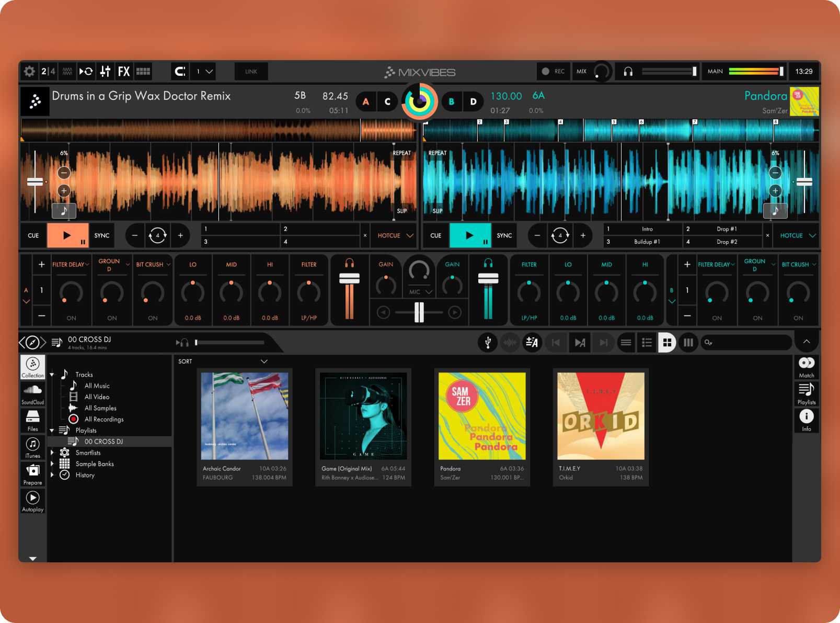Open the Files source
840x623 pixels.
[x=32, y=421]
